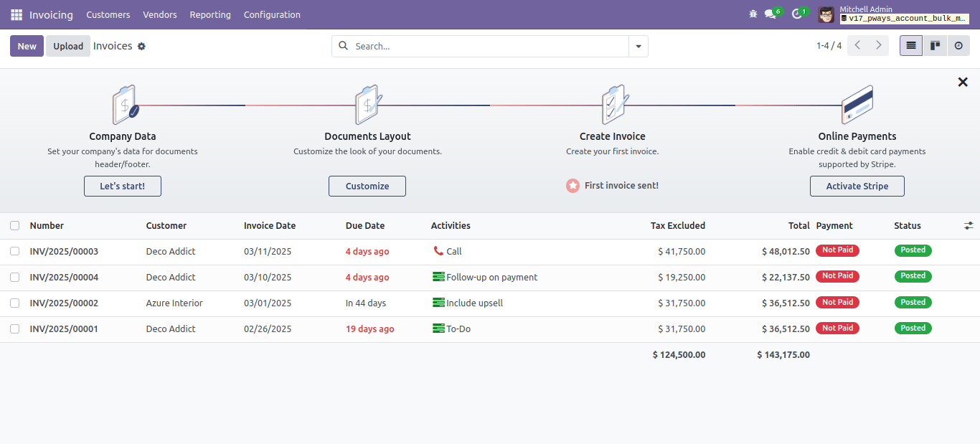Sort by Customer column header

pyautogui.click(x=166, y=225)
